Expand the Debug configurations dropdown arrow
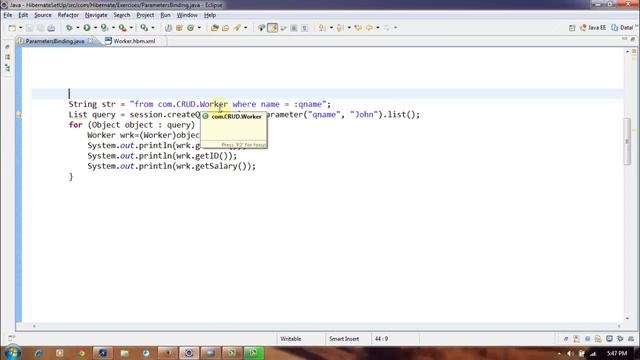The height and width of the screenshot is (360, 640). [78, 28]
